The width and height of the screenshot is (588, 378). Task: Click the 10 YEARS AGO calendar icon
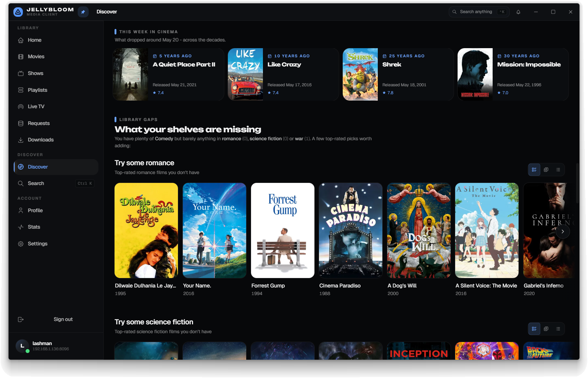point(270,56)
